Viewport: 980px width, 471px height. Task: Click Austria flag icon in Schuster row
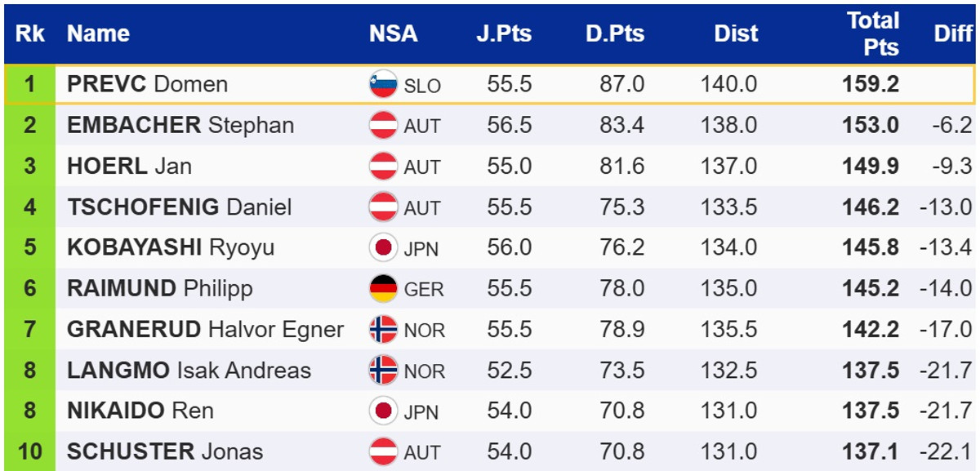pyautogui.click(x=383, y=451)
